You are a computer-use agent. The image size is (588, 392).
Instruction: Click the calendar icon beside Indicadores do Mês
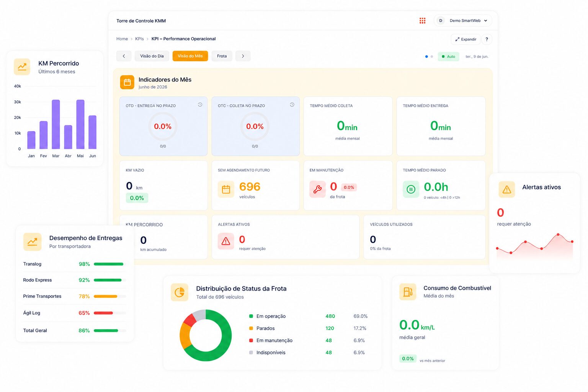[x=127, y=82]
